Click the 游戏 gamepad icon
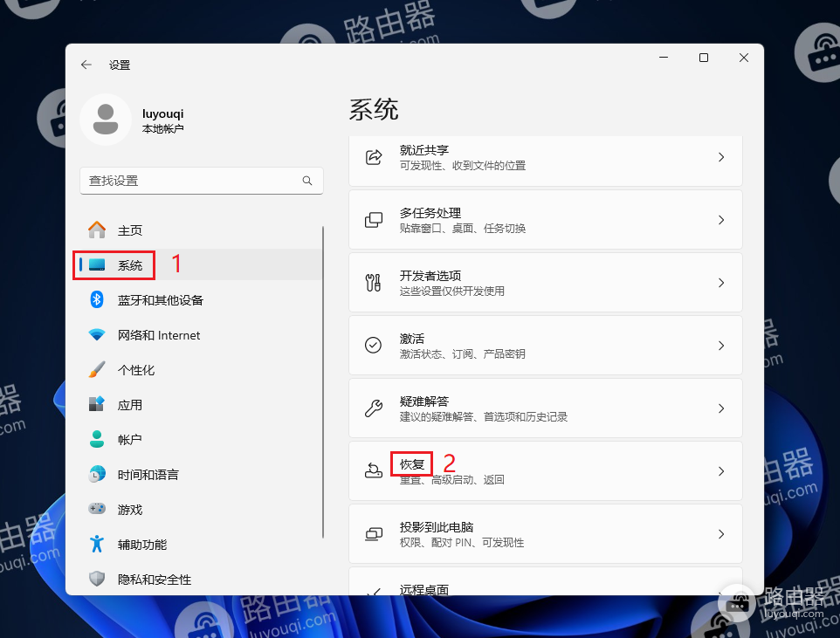The image size is (840, 638). click(97, 509)
